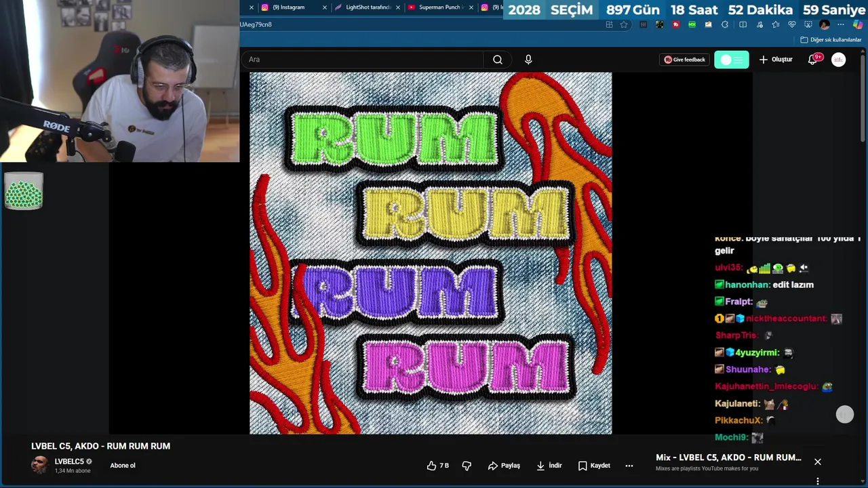Dislike the video with thumbs down
This screenshot has width=868, height=488.
[x=467, y=466]
